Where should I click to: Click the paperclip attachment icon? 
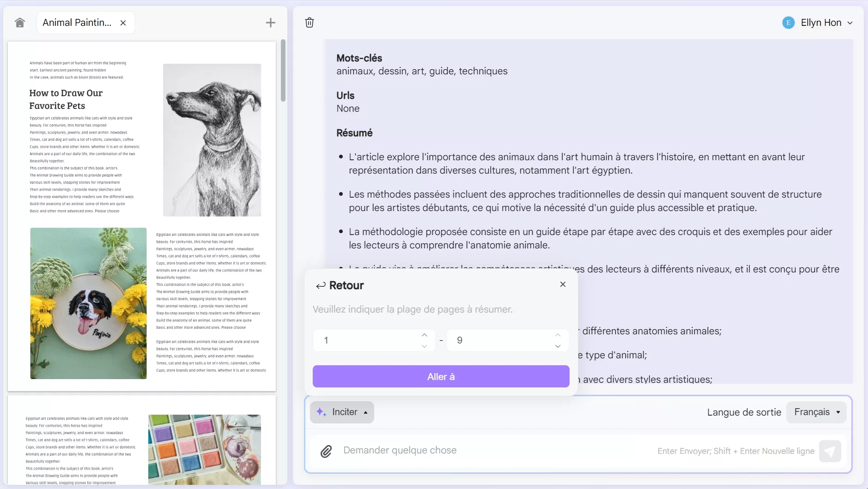326,451
